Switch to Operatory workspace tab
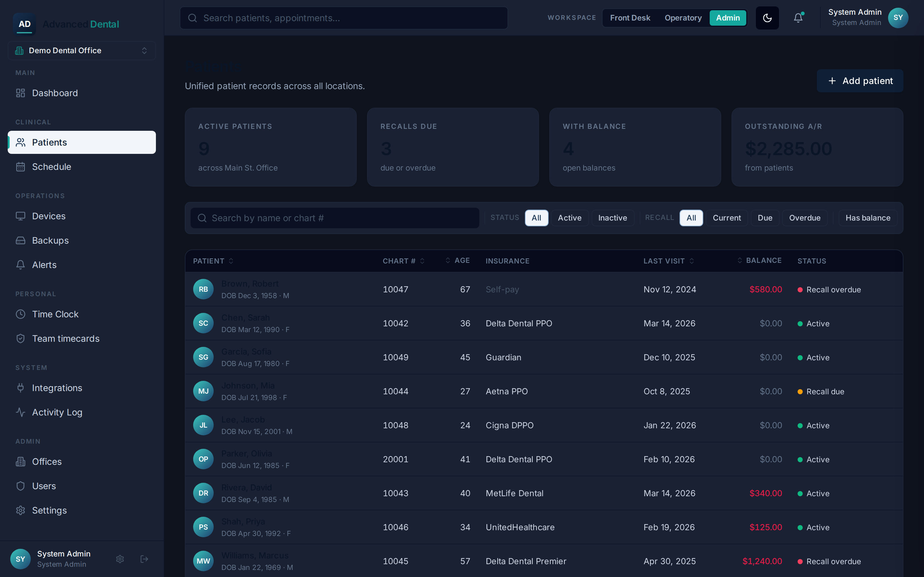The height and width of the screenshot is (577, 924). tap(683, 18)
